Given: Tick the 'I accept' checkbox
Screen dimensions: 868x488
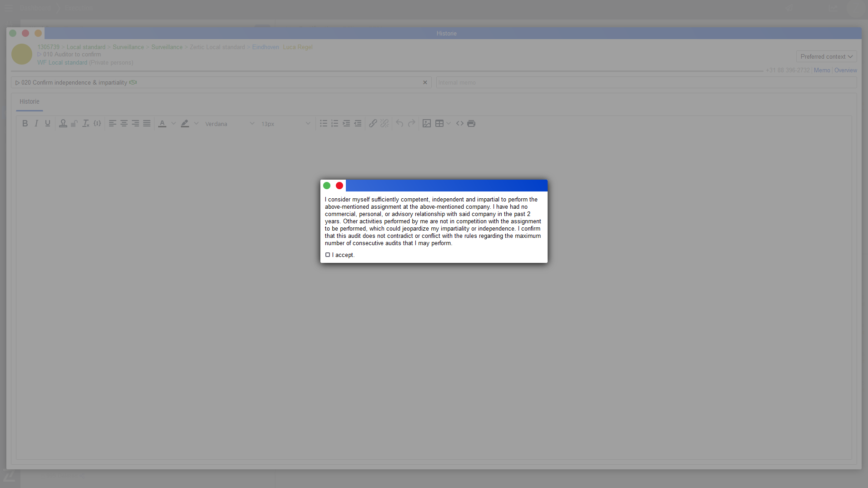Looking at the screenshot, I should [328, 255].
